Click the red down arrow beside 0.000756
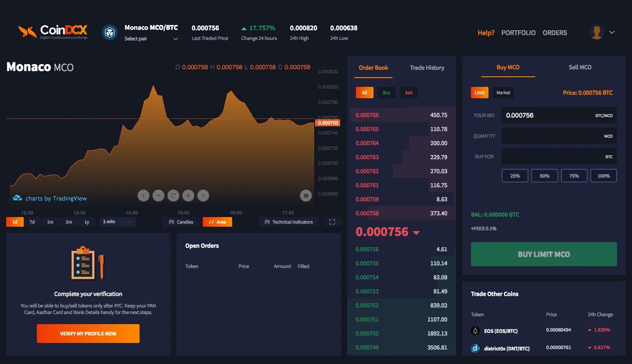 [x=416, y=232]
